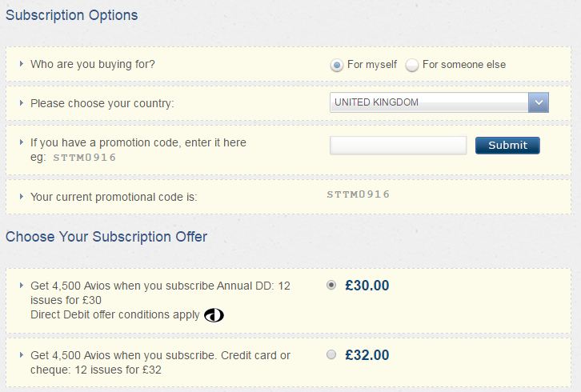This screenshot has height=392, width=581.
Task: Submit the promotion code
Action: coord(507,145)
